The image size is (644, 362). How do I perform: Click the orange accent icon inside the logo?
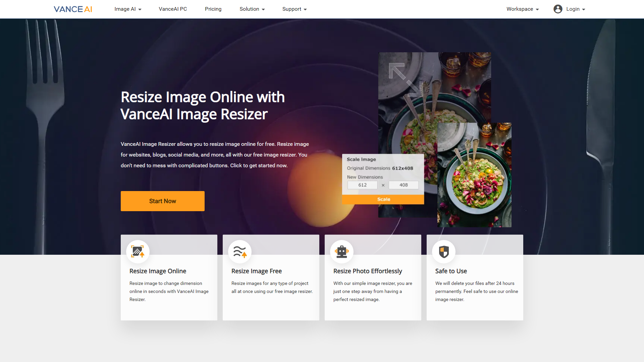pyautogui.click(x=89, y=9)
